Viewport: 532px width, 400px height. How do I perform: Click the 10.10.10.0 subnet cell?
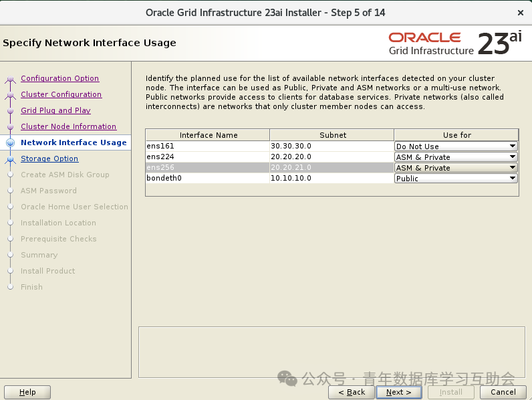[331, 178]
